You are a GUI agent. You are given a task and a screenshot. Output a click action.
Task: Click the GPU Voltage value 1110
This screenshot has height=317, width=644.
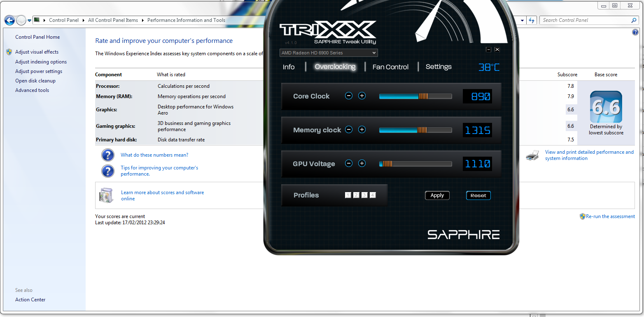(477, 164)
